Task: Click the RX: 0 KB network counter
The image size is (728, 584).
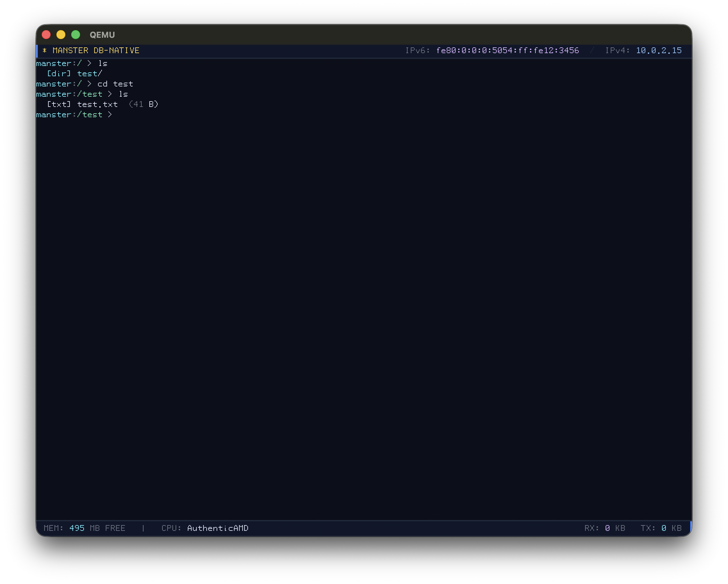Action: point(605,528)
